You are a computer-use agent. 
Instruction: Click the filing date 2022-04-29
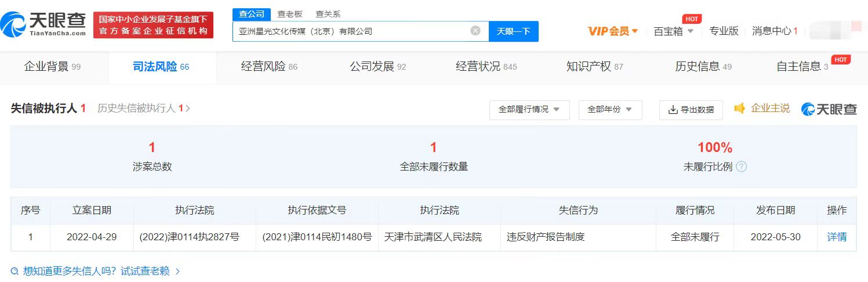(x=92, y=237)
